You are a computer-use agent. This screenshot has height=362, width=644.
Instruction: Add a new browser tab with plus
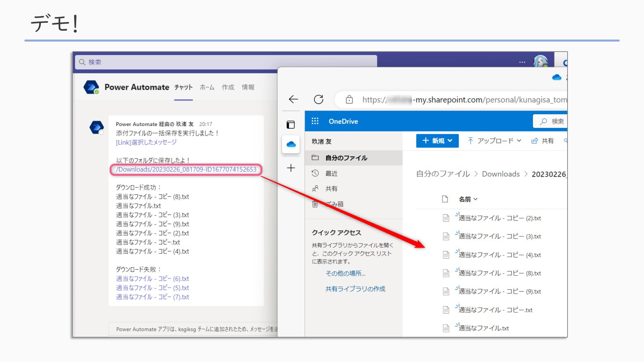[291, 168]
